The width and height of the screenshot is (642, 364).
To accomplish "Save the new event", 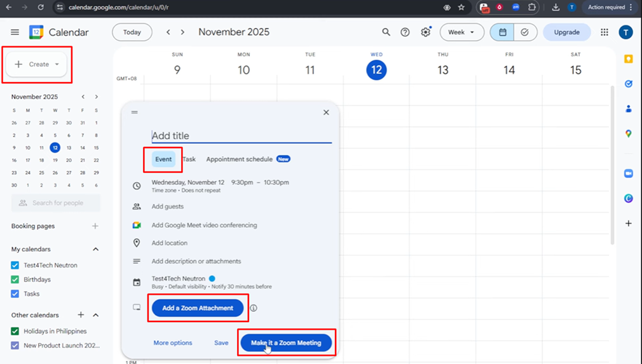I will (221, 343).
